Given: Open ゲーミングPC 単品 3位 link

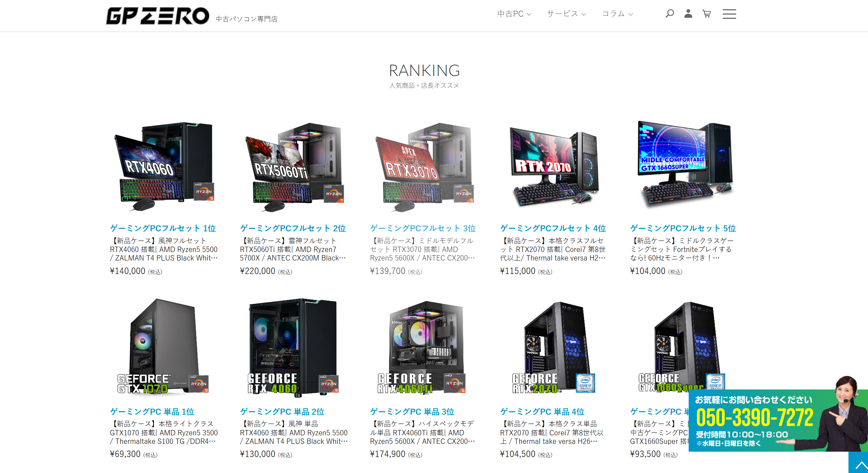Looking at the screenshot, I should pyautogui.click(x=412, y=412).
